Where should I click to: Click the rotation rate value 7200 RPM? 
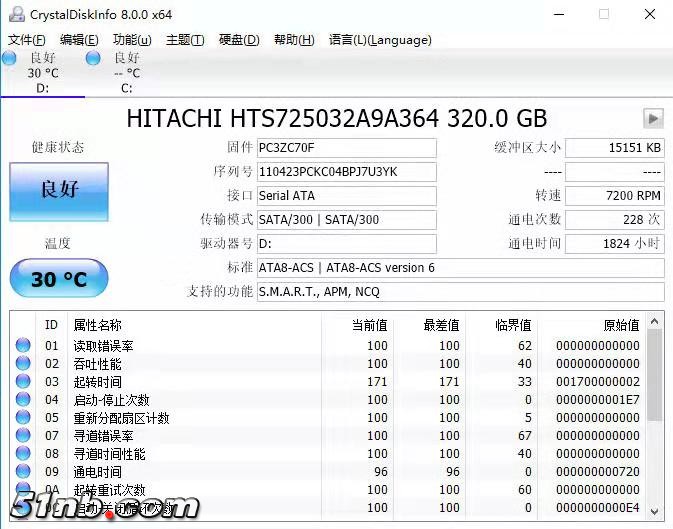615,196
